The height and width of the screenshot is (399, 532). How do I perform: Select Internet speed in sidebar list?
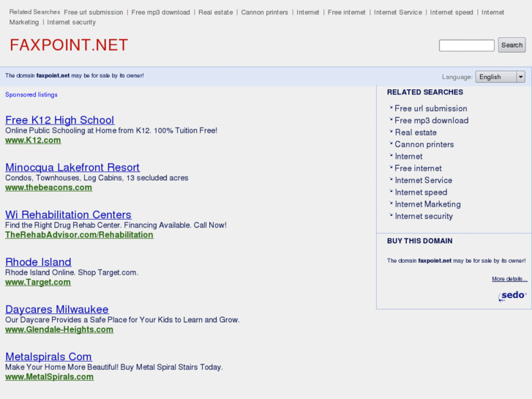click(x=421, y=193)
